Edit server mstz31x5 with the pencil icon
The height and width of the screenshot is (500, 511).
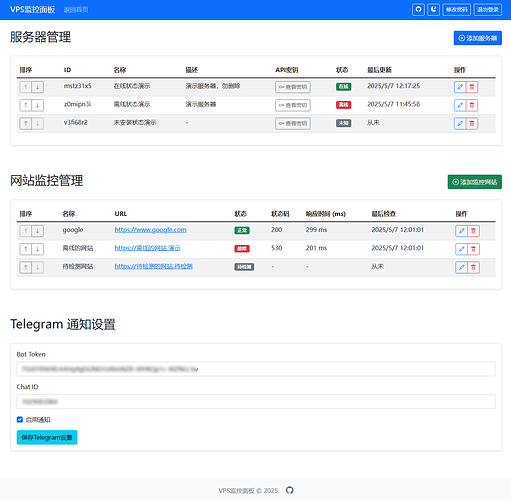pyautogui.click(x=460, y=87)
